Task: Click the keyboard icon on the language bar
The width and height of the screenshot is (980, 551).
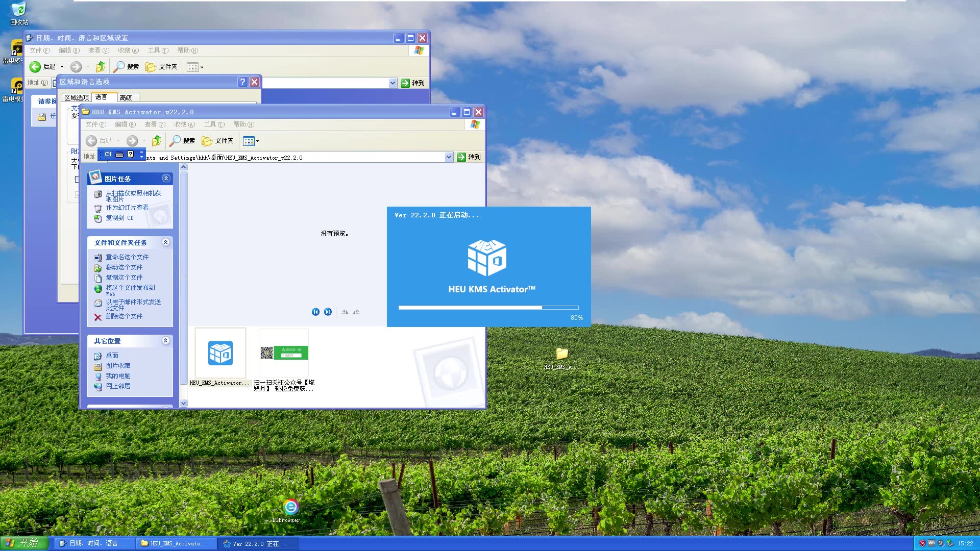Action: point(119,155)
